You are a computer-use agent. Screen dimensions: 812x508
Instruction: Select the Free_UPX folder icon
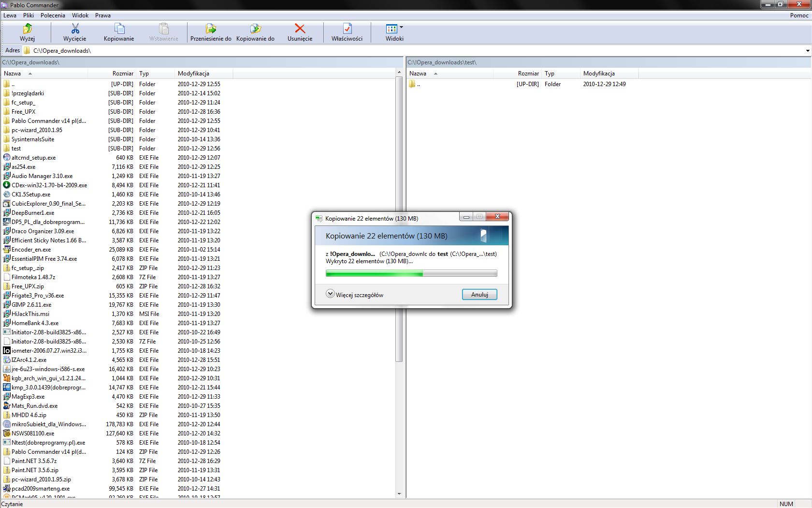coord(7,112)
